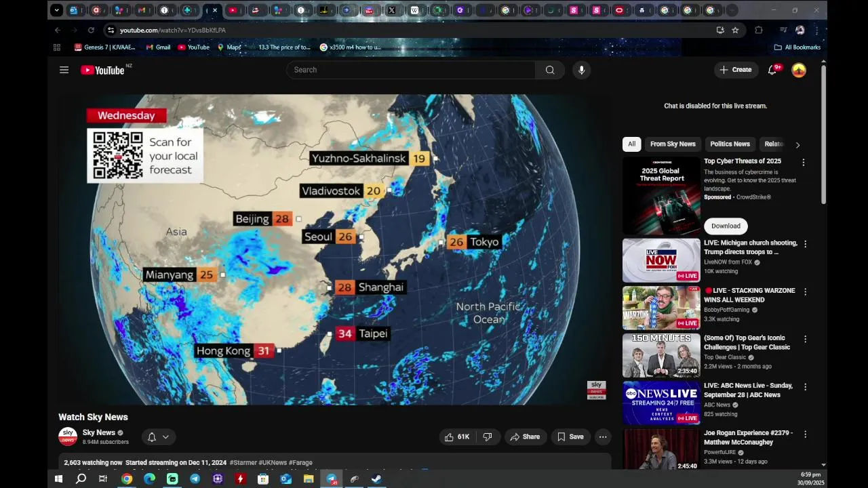
Task: Select the All filter chip
Action: [x=631, y=144]
